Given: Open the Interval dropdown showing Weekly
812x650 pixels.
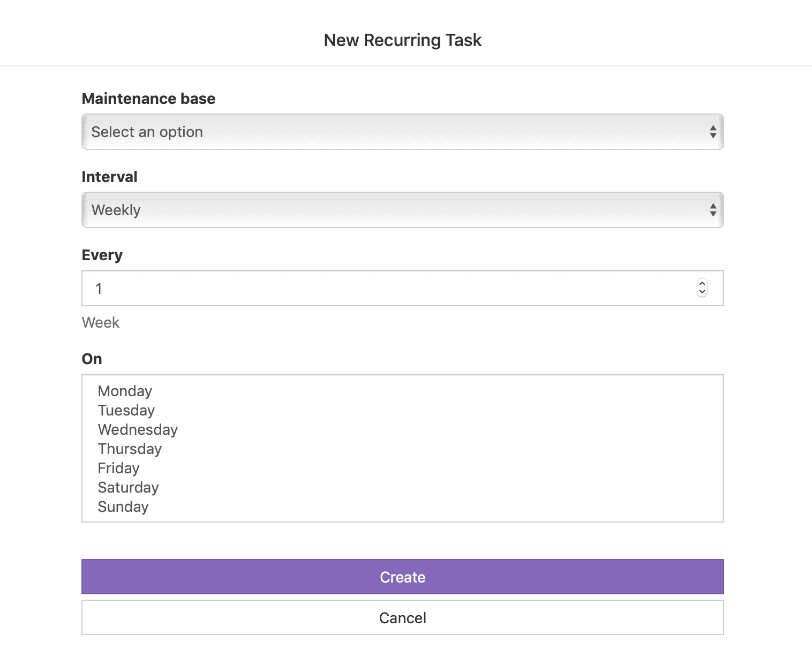Looking at the screenshot, I should click(x=402, y=210).
